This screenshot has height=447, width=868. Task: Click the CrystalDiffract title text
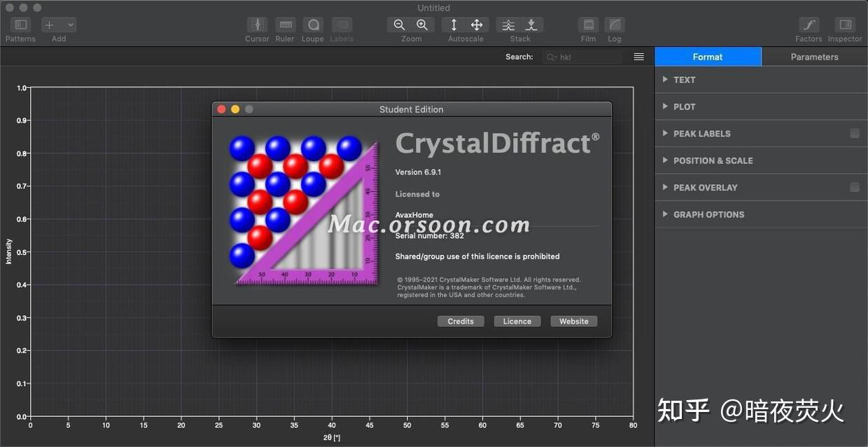498,144
